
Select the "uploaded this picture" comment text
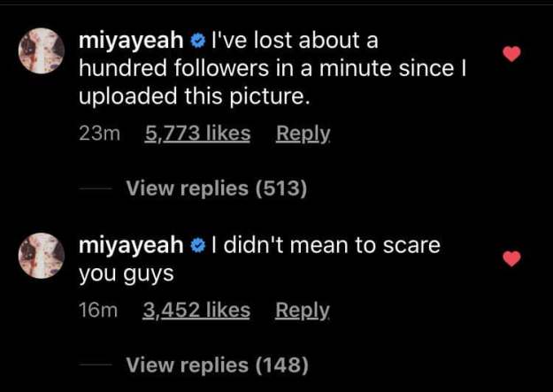coord(195,96)
